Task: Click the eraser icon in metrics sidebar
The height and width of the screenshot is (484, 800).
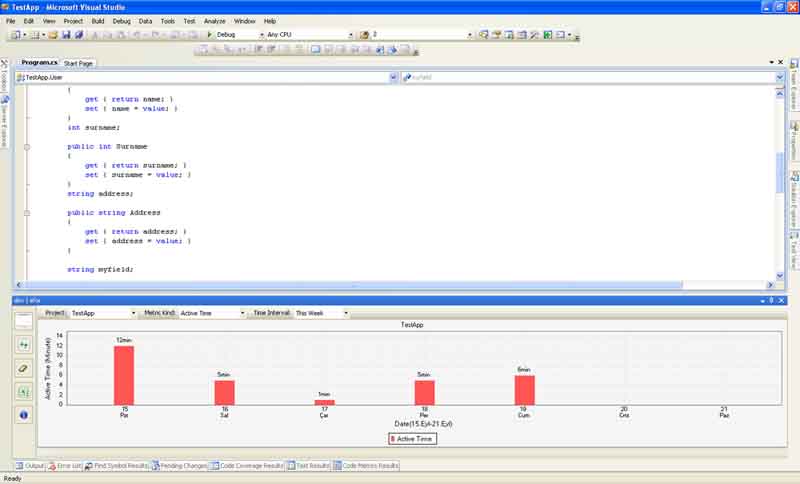Action: (23, 368)
